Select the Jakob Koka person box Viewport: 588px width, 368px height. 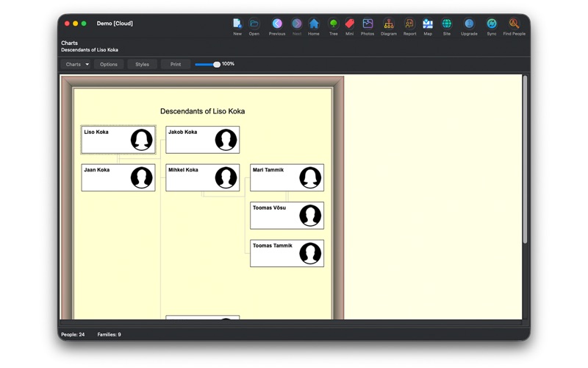tap(203, 140)
